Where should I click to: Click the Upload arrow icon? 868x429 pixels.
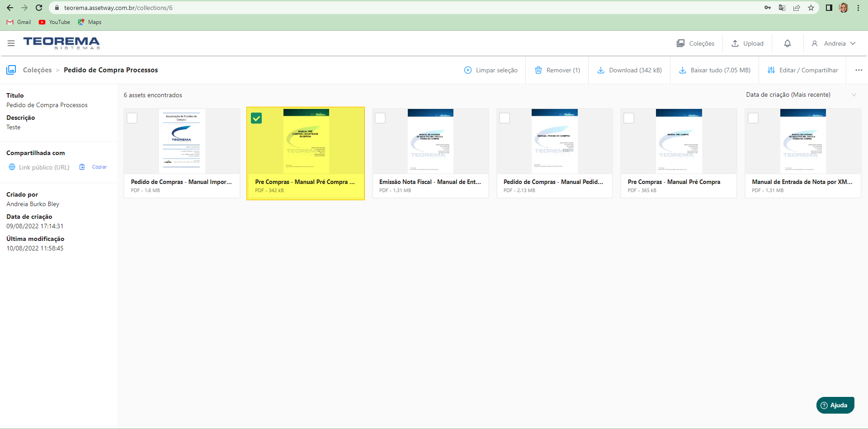pos(735,43)
